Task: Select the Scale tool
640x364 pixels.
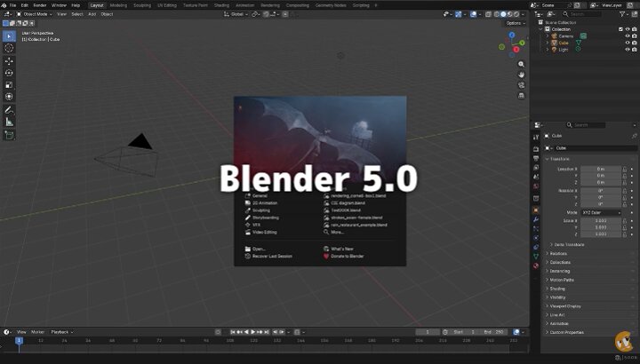Action: [9, 84]
